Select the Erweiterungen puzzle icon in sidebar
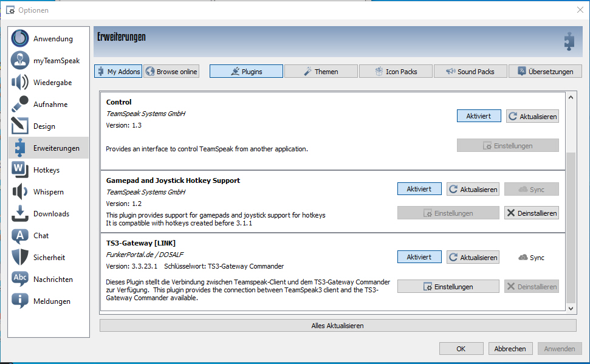 [20, 148]
